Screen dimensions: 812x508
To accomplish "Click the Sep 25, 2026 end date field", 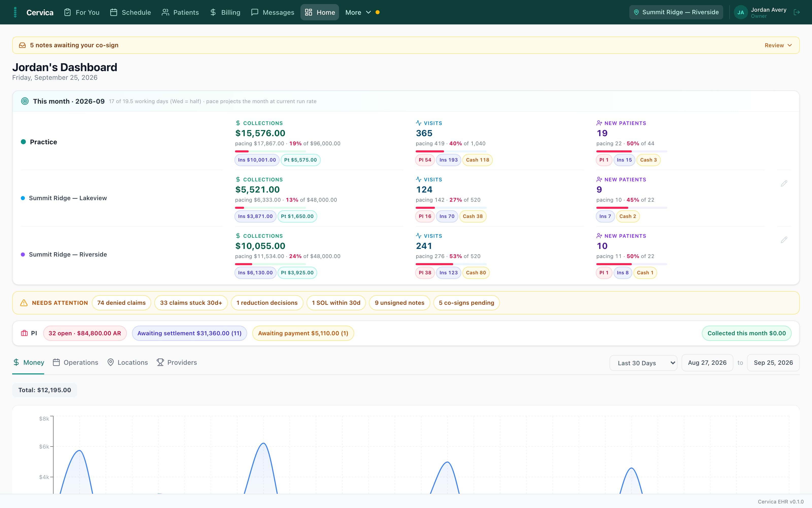I will pos(773,363).
